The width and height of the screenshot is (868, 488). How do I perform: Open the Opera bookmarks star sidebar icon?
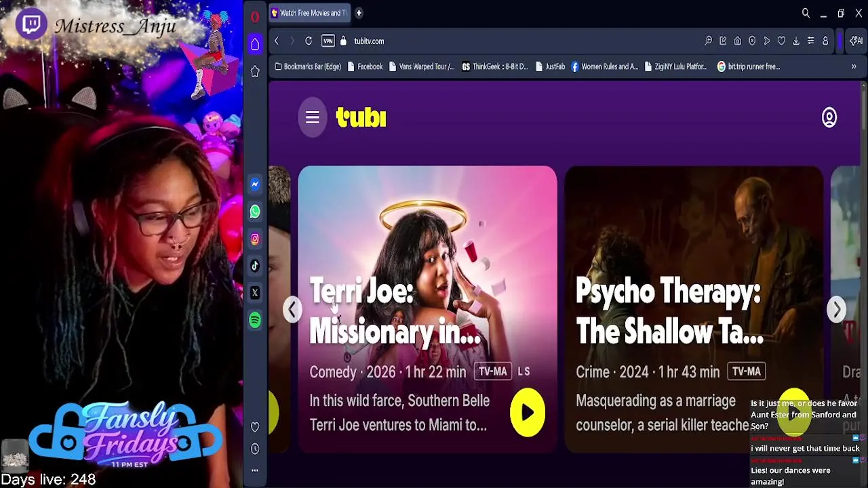255,72
